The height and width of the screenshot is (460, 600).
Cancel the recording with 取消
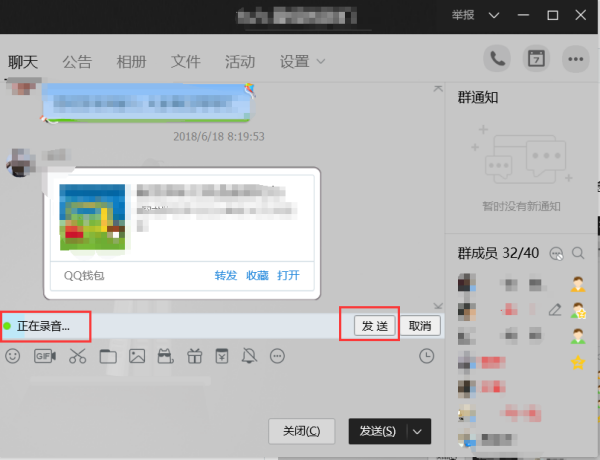tap(420, 326)
